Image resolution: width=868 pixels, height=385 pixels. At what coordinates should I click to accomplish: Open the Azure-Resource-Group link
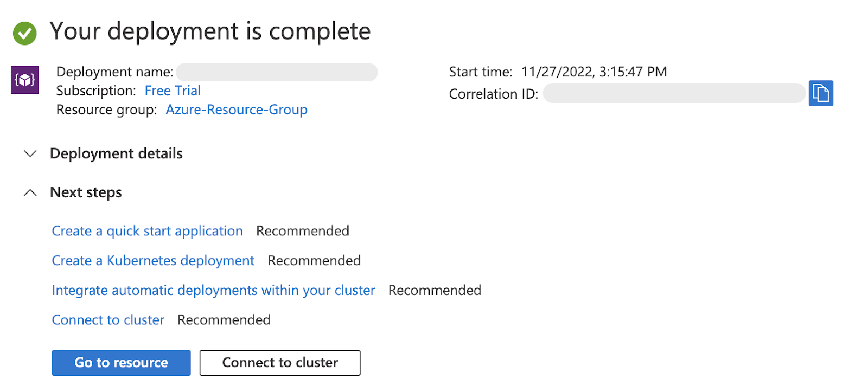(237, 110)
